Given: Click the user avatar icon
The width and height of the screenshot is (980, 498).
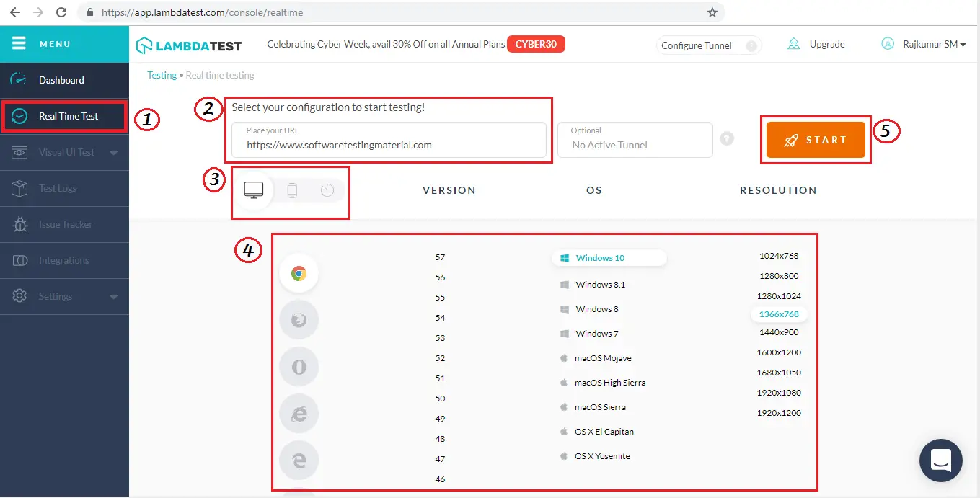Looking at the screenshot, I should [x=888, y=44].
